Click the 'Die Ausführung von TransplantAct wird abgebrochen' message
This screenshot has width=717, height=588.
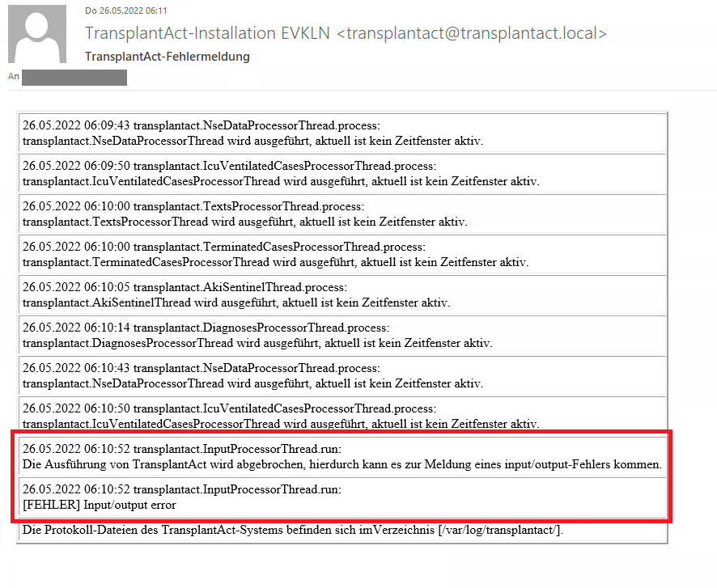(342, 464)
